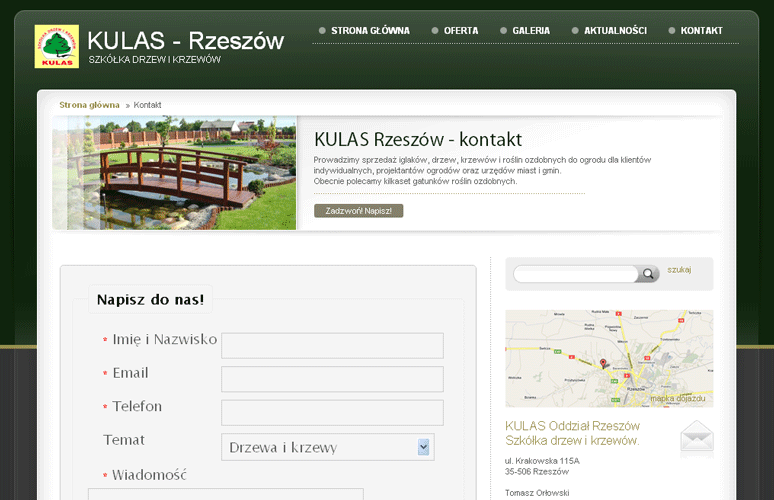Click the SZKÓŁKA DRZEW I KRZEWÓW tagline
This screenshot has height=500, width=774.
click(155, 60)
